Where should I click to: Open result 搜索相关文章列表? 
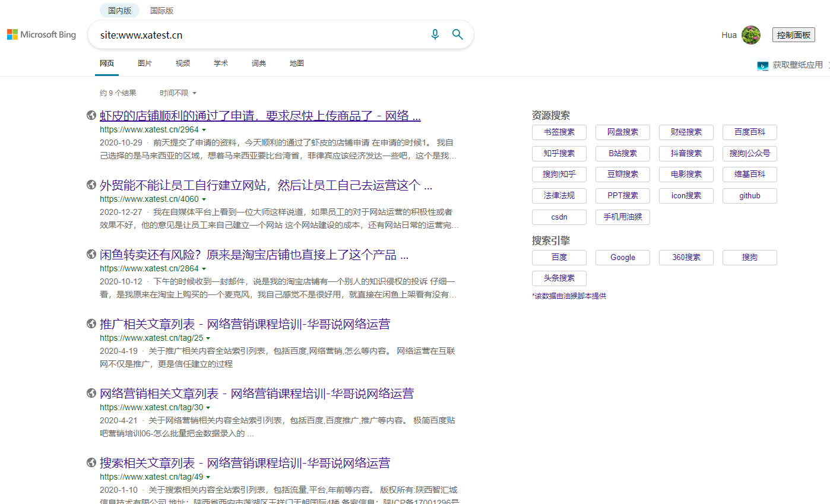pos(245,463)
